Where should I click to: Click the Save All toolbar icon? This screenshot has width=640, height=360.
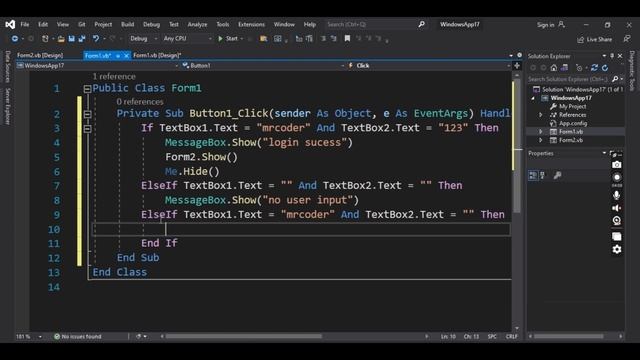(x=82, y=39)
